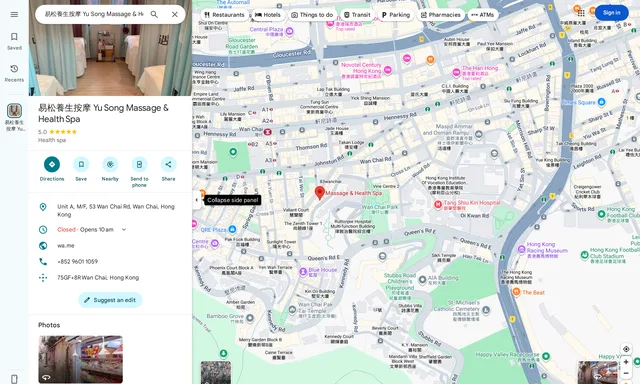Select The Beat restaurant marker
Viewport: 640px width, 384px height.
516,292
